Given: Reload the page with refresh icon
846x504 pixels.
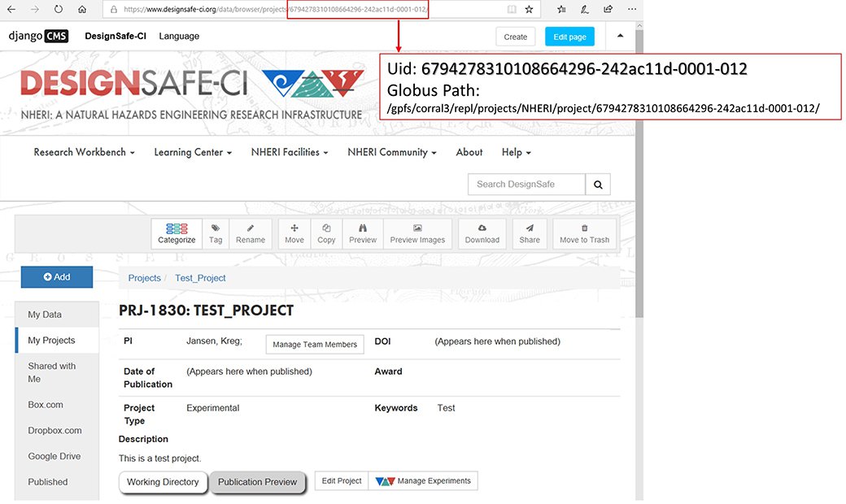Looking at the screenshot, I should pos(59,9).
